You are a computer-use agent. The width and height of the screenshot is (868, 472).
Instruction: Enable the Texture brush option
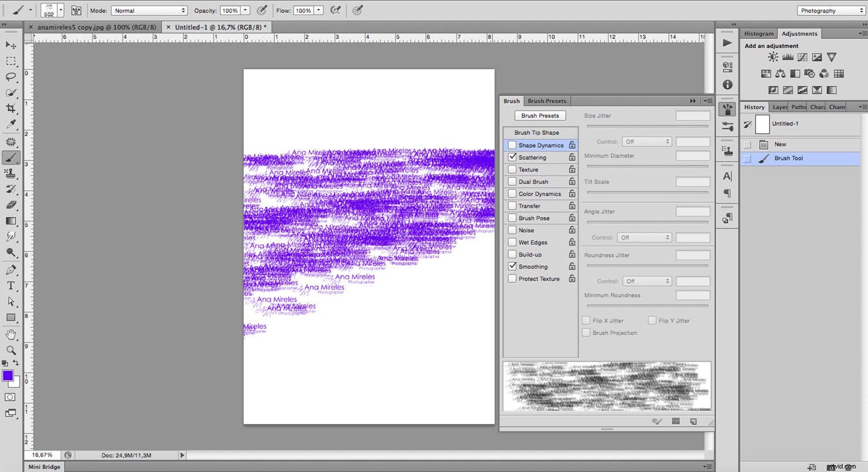pyautogui.click(x=512, y=169)
